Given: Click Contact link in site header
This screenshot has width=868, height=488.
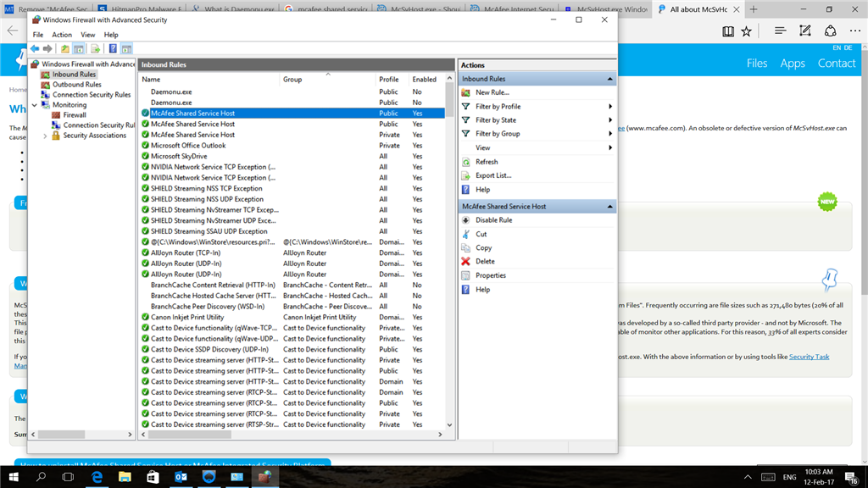Looking at the screenshot, I should tap(837, 63).
